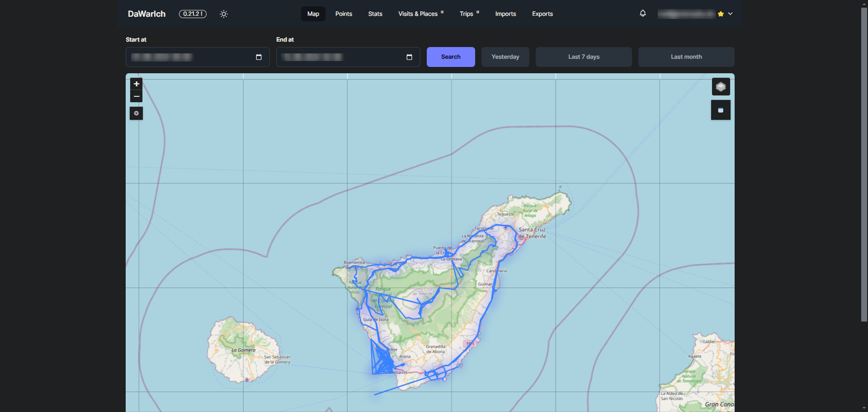Open the Trips page
Image resolution: width=868 pixels, height=412 pixels.
469,14
